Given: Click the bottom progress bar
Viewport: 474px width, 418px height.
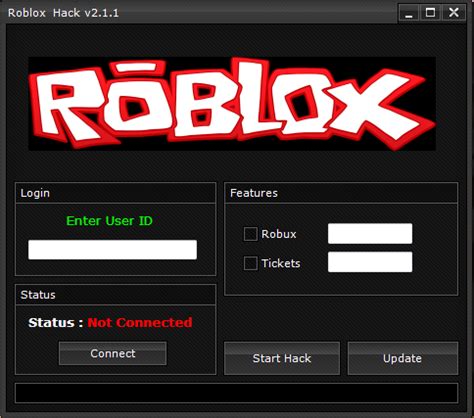Looking at the screenshot, I should pyautogui.click(x=236, y=393).
